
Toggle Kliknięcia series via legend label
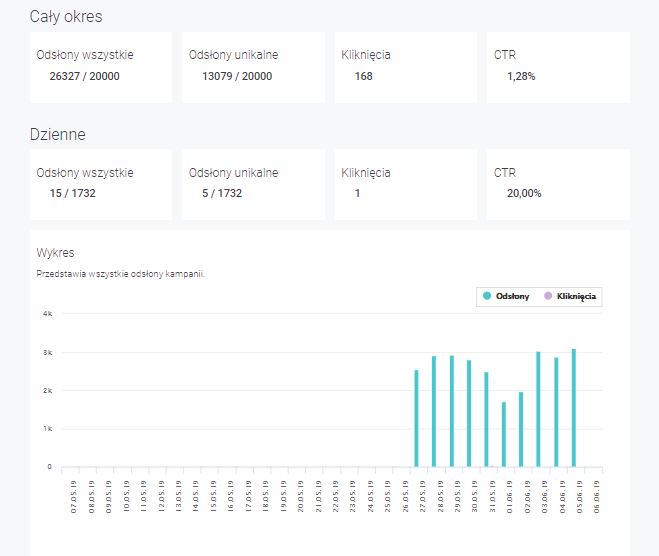(577, 297)
